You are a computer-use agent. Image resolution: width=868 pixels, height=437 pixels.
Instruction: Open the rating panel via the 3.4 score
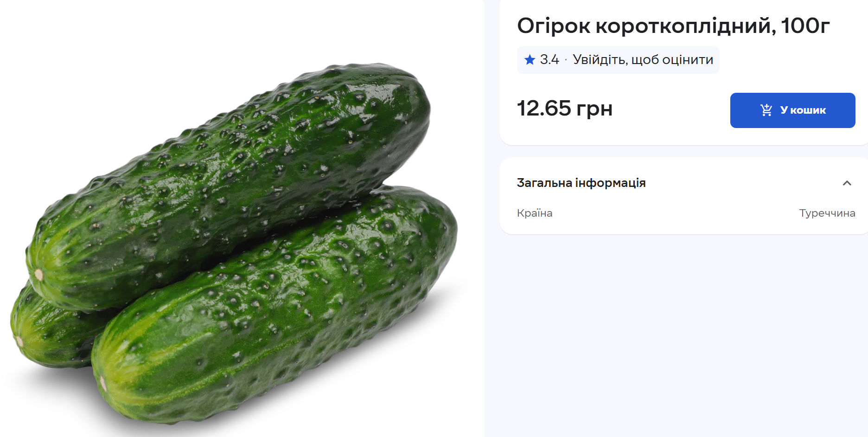click(x=550, y=59)
